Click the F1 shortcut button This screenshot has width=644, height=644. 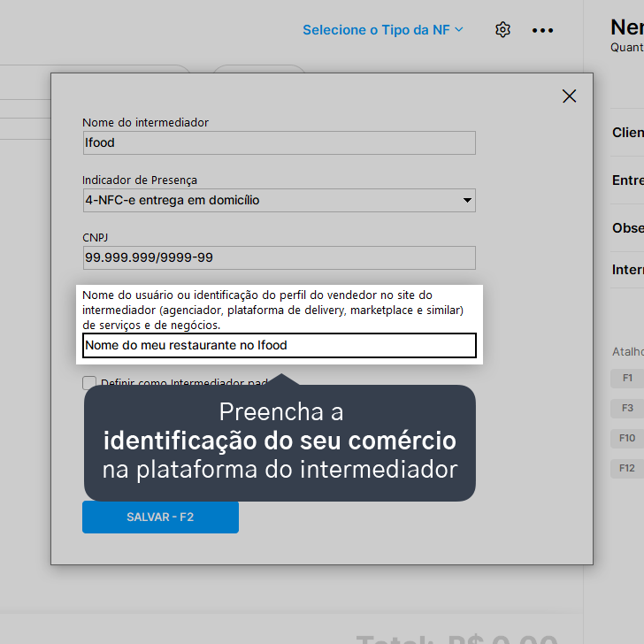(x=627, y=378)
